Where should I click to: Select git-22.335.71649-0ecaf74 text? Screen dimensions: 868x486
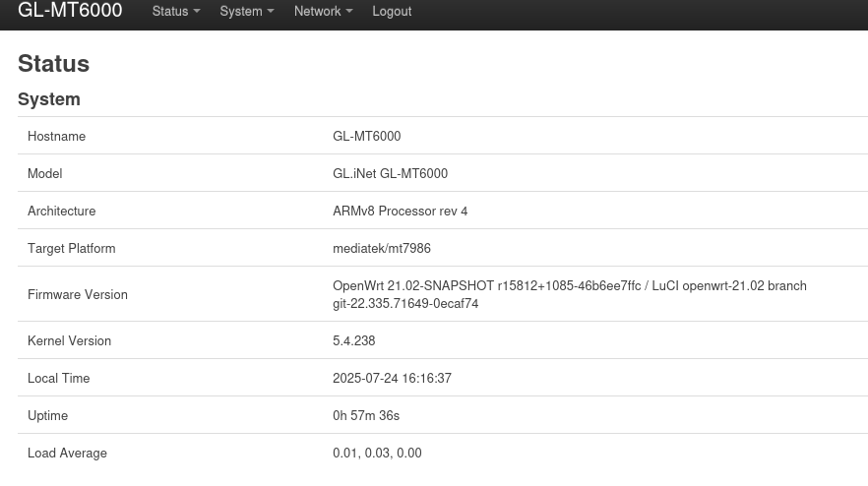coord(405,303)
